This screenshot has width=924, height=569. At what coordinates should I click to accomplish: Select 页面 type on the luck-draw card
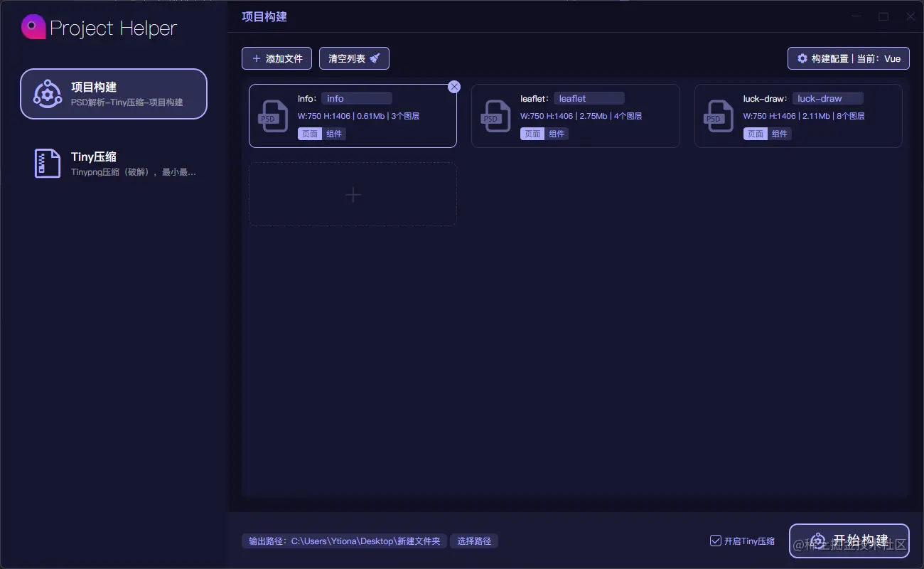point(756,134)
